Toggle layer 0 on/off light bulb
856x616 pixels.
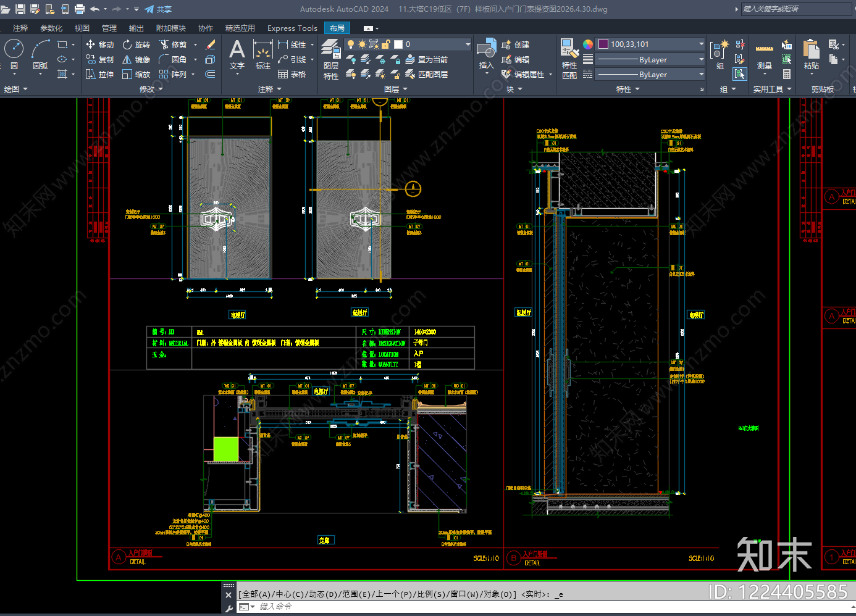[x=351, y=44]
